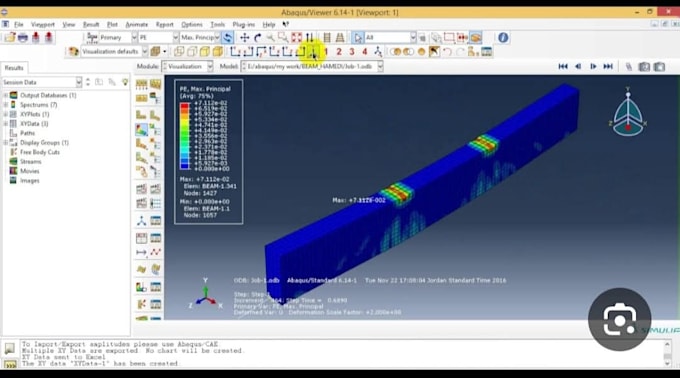Click the Color code palette icon

coord(73,52)
